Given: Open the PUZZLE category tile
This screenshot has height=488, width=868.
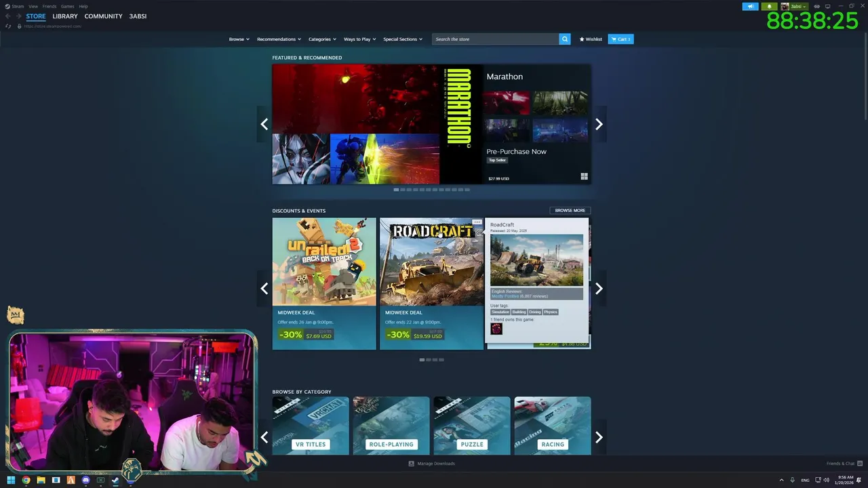Looking at the screenshot, I should 472,426.
